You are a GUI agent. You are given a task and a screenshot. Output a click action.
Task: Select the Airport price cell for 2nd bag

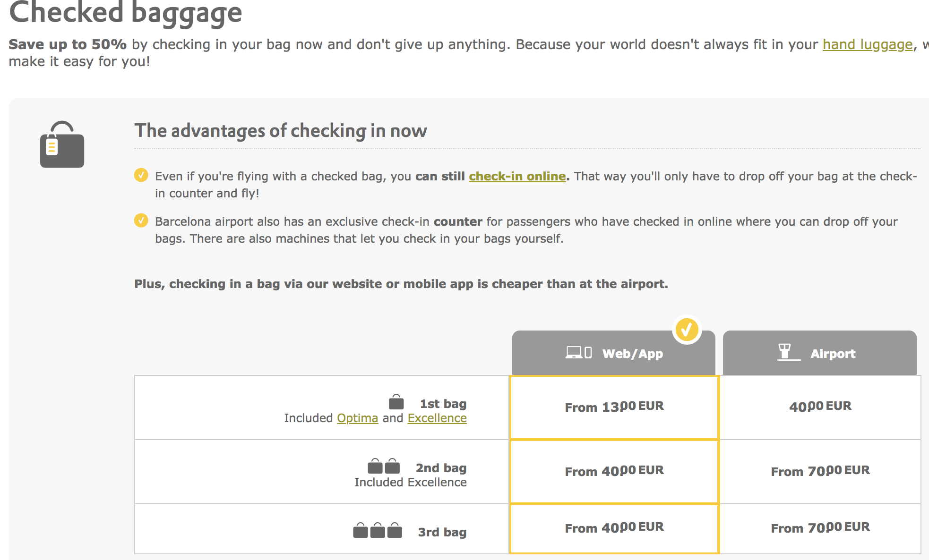(x=820, y=472)
